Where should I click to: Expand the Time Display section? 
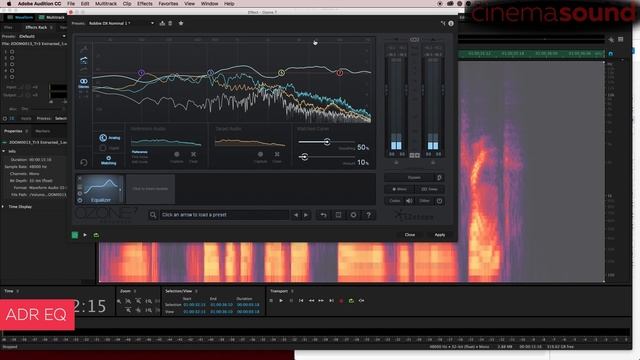coord(4,207)
